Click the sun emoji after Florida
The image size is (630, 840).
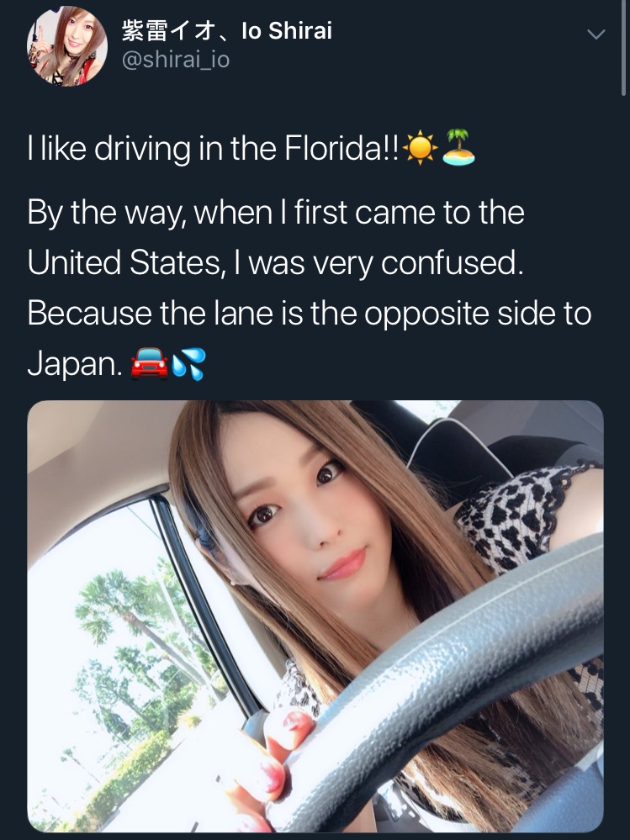click(420, 147)
